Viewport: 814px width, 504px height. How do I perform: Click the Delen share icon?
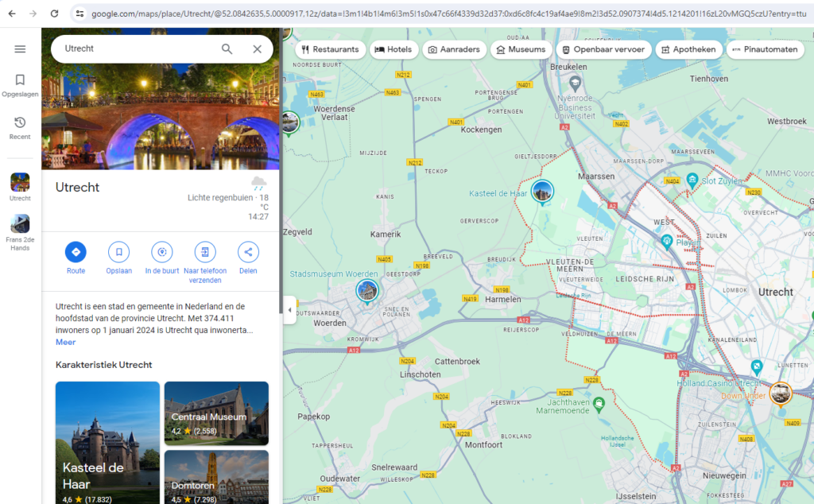(247, 252)
